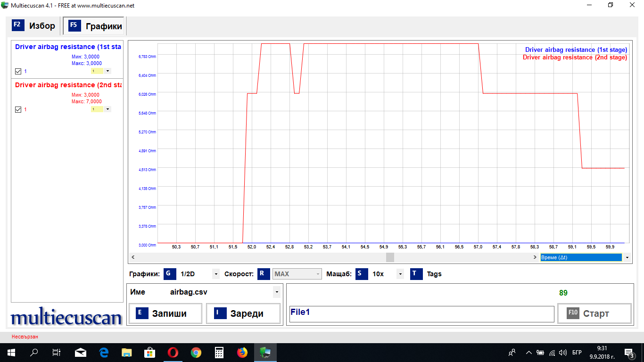
Task: Switch to the Избор tab
Action: coord(34,25)
